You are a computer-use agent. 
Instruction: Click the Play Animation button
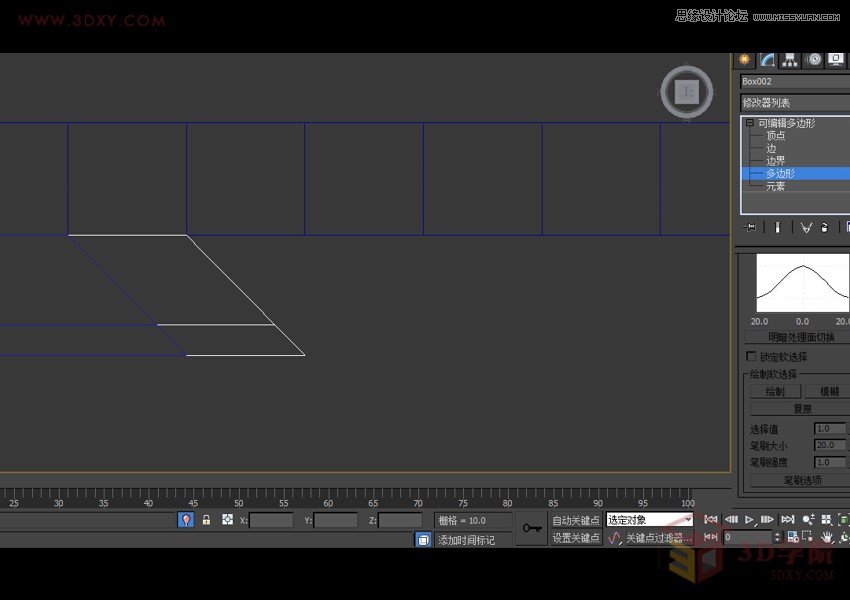[x=749, y=520]
